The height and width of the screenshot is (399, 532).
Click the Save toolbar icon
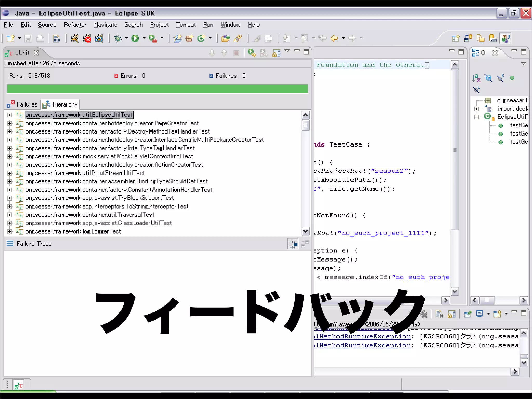[x=28, y=38]
